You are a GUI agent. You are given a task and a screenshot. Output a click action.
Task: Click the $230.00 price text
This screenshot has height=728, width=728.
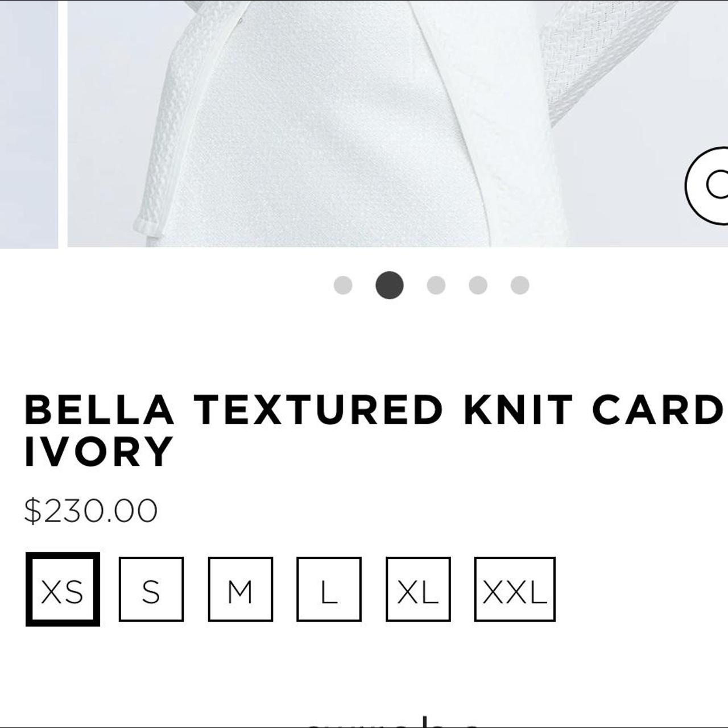click(91, 509)
